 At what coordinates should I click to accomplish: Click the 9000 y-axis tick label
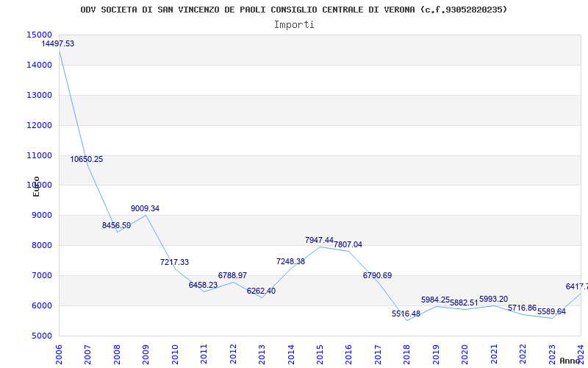click(41, 216)
